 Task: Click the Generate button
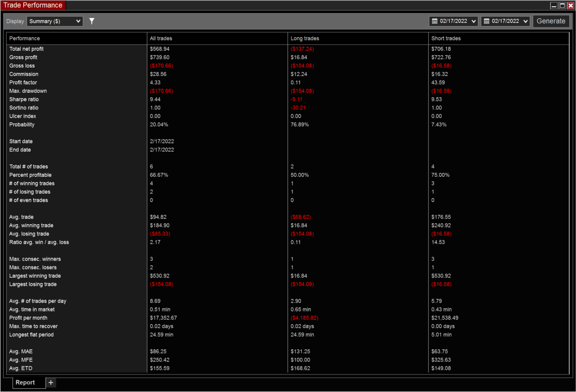coord(551,21)
